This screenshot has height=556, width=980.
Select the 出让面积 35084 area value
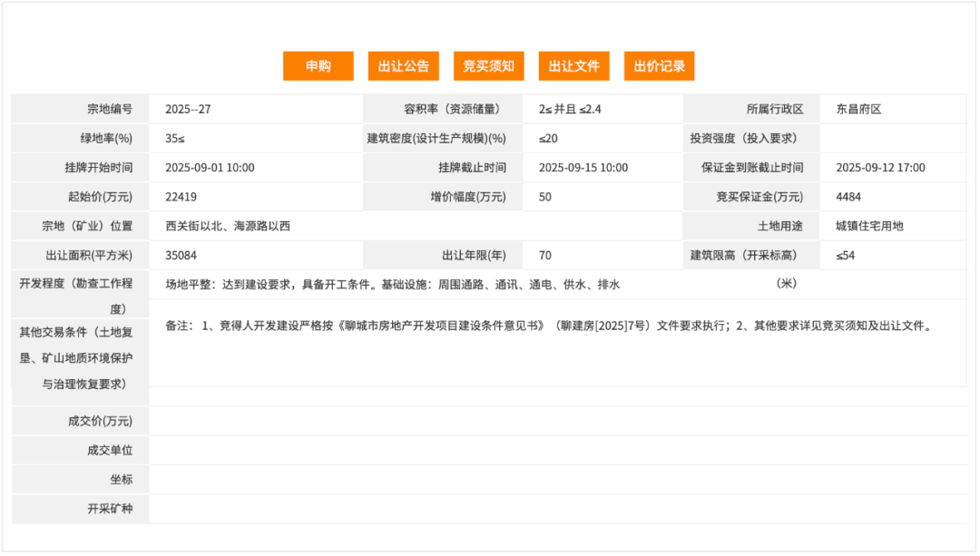click(x=178, y=255)
